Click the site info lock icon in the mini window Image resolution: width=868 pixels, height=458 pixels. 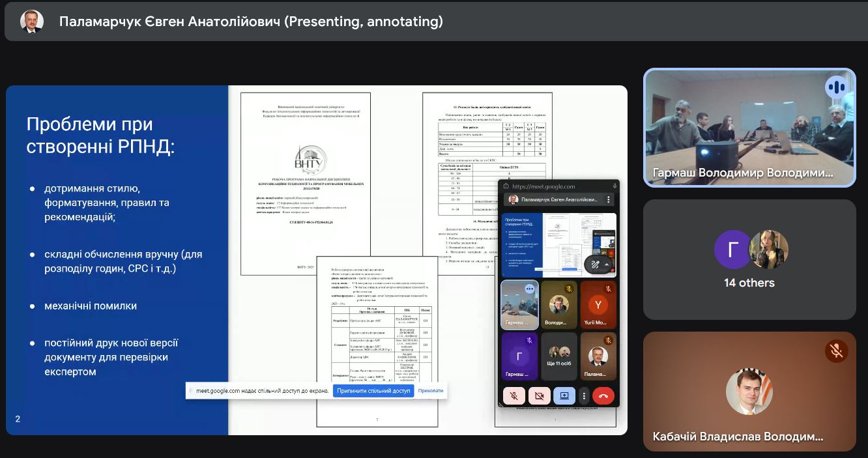tap(506, 186)
